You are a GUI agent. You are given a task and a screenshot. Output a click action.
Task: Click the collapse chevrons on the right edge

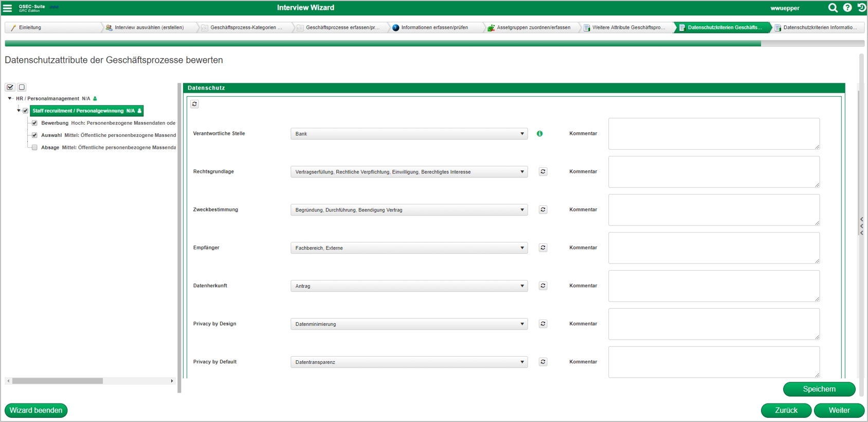click(862, 226)
